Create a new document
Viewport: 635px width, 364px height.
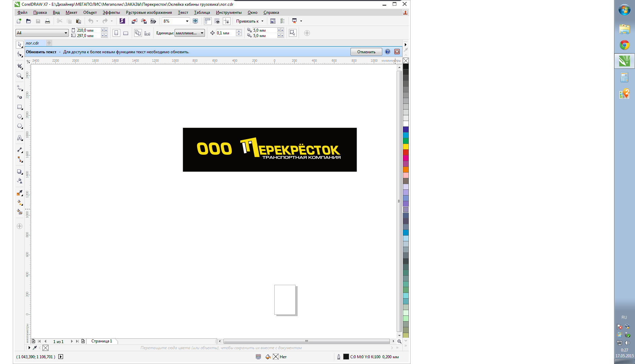(x=19, y=21)
